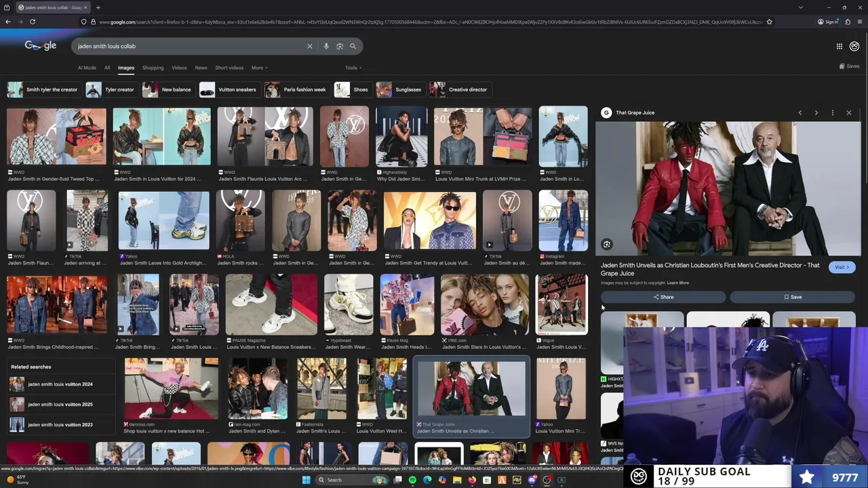Open the preview panel's three-dot menu

coord(833,113)
